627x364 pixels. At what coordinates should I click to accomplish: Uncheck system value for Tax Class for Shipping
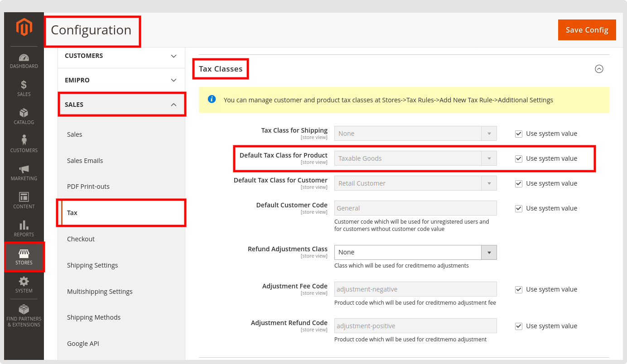pyautogui.click(x=519, y=134)
